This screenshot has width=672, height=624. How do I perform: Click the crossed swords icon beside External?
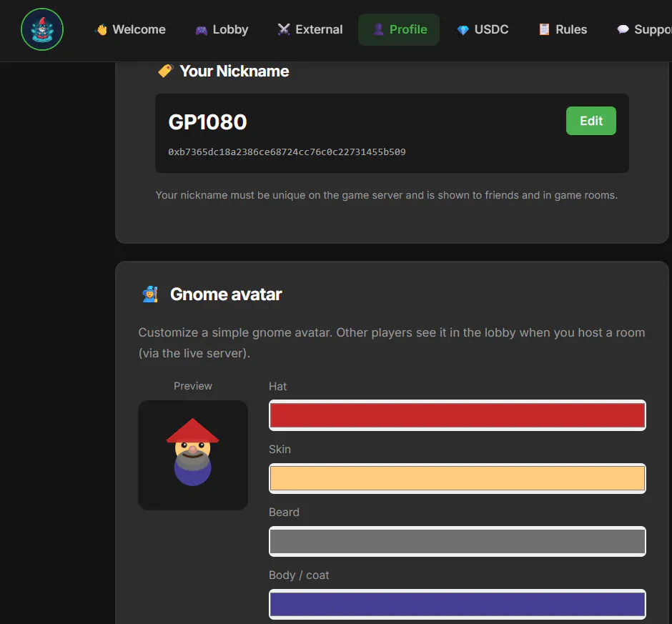point(284,29)
